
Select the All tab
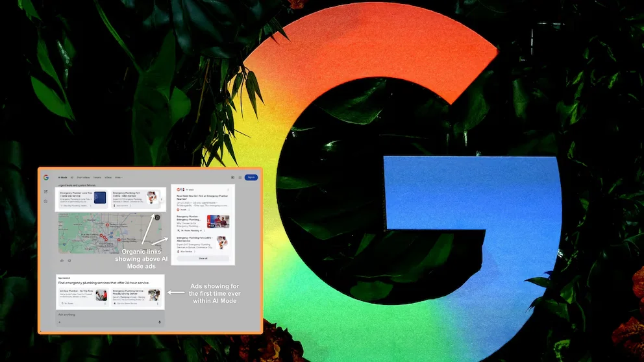(x=72, y=178)
